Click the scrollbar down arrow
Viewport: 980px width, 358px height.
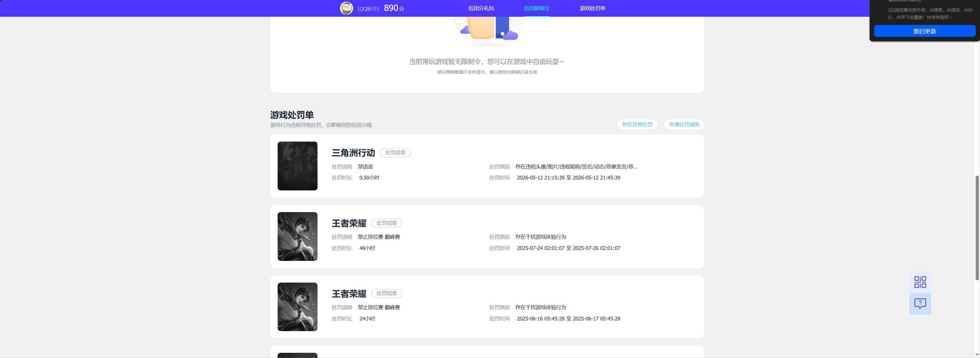click(x=977, y=355)
